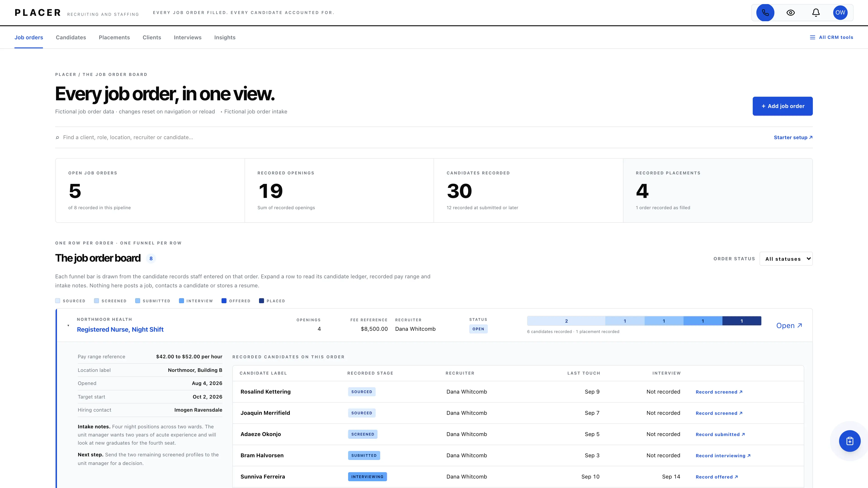Click the Open Job Orders stat card
Viewport: 868px width, 488px height.
(x=150, y=190)
